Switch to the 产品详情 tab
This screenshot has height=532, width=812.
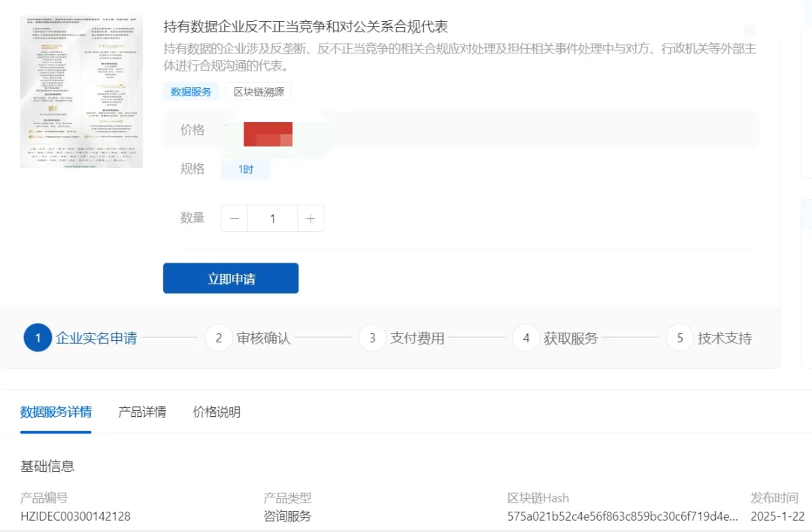(142, 412)
